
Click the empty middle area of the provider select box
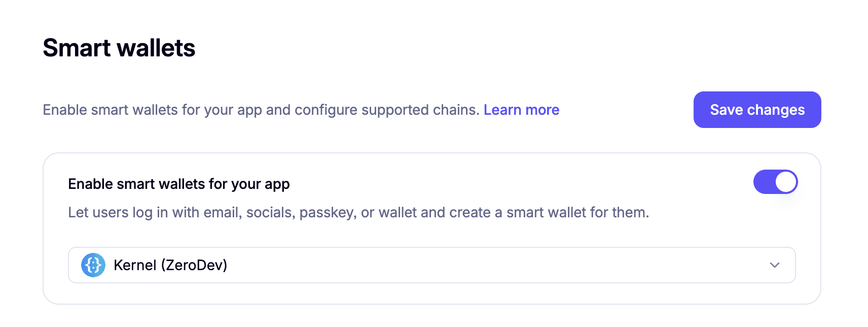[x=497, y=265]
